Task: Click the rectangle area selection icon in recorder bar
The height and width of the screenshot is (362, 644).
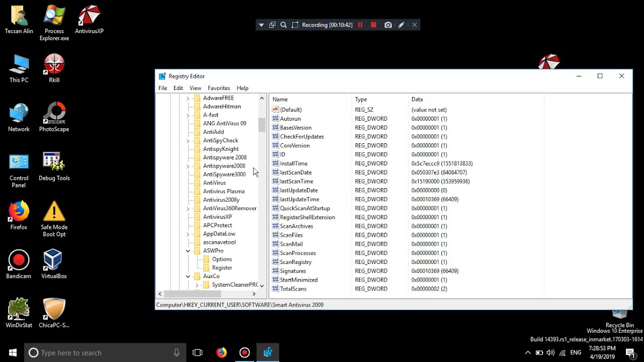Action: [295, 25]
